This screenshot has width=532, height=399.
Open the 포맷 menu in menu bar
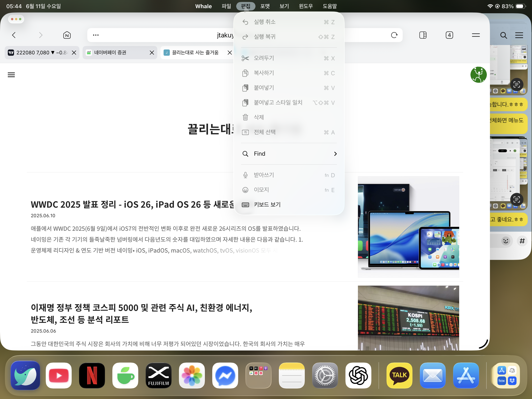click(265, 6)
